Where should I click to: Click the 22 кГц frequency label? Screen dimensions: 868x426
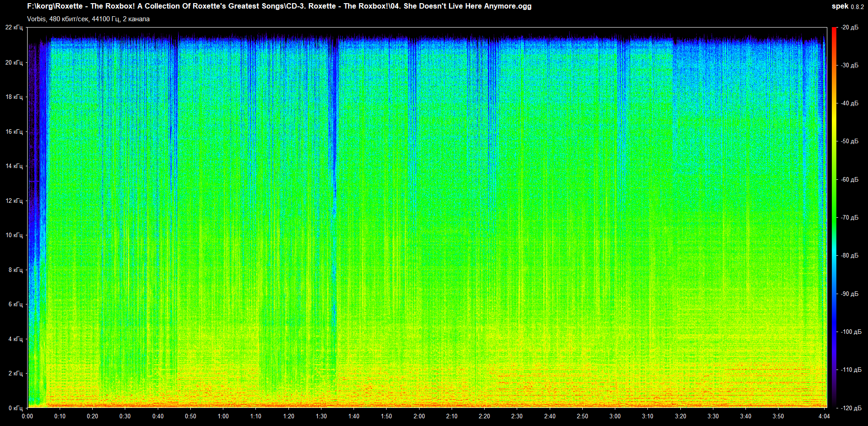14,28
